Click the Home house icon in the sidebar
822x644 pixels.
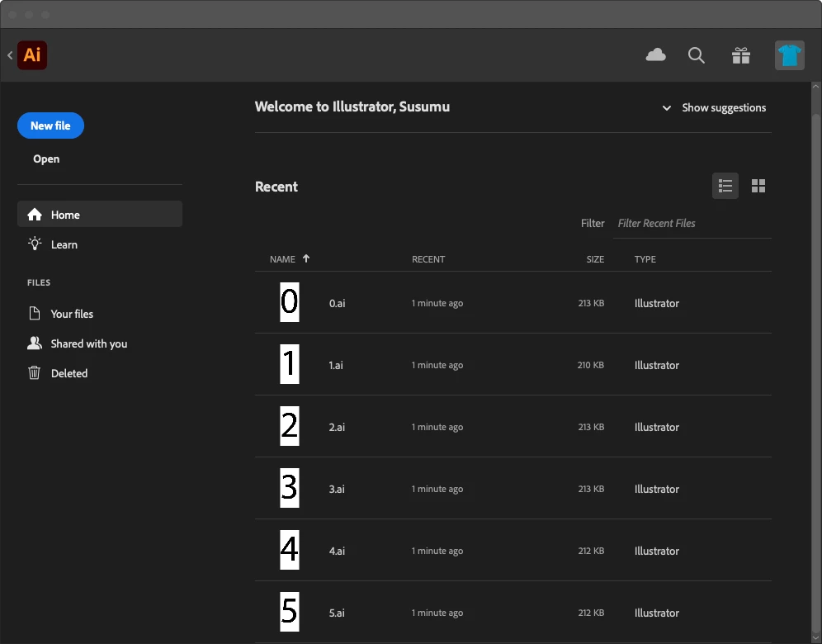pyautogui.click(x=35, y=215)
